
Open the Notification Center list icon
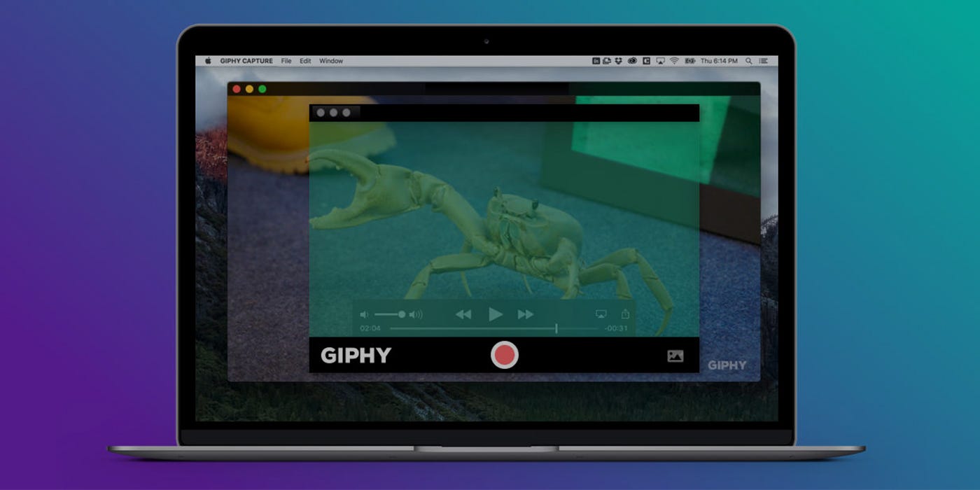click(x=763, y=61)
